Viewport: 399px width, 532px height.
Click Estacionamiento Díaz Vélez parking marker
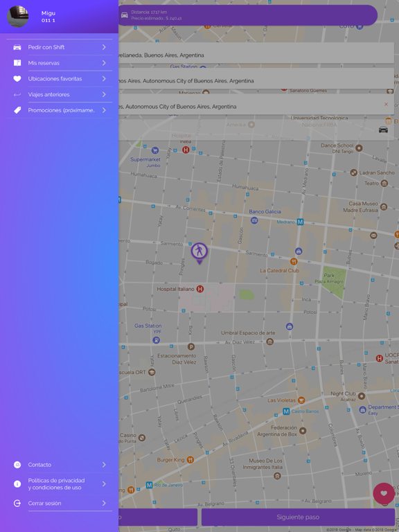coord(191,347)
